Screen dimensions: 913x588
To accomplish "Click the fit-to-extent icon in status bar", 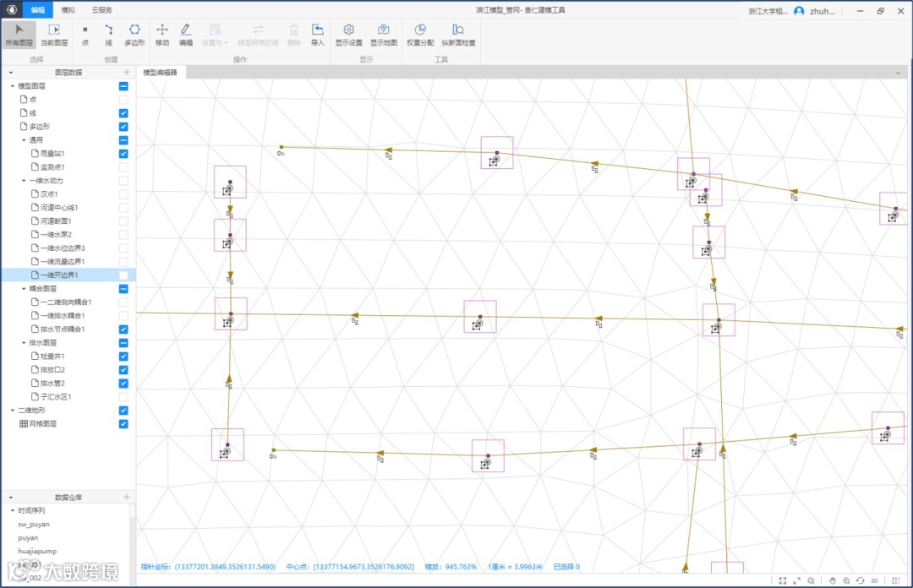I will (x=782, y=580).
